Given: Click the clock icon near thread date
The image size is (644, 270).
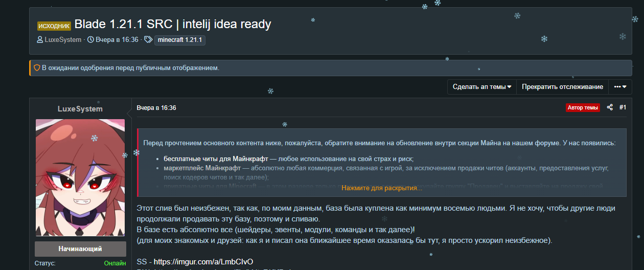Looking at the screenshot, I should pyautogui.click(x=90, y=40).
